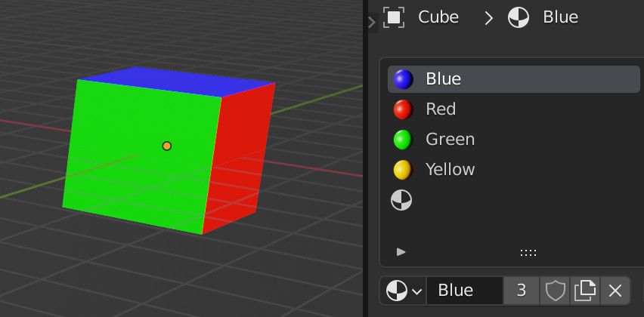Select the Yellow material slot
Image resolution: width=644 pixels, height=317 pixels.
514,169
